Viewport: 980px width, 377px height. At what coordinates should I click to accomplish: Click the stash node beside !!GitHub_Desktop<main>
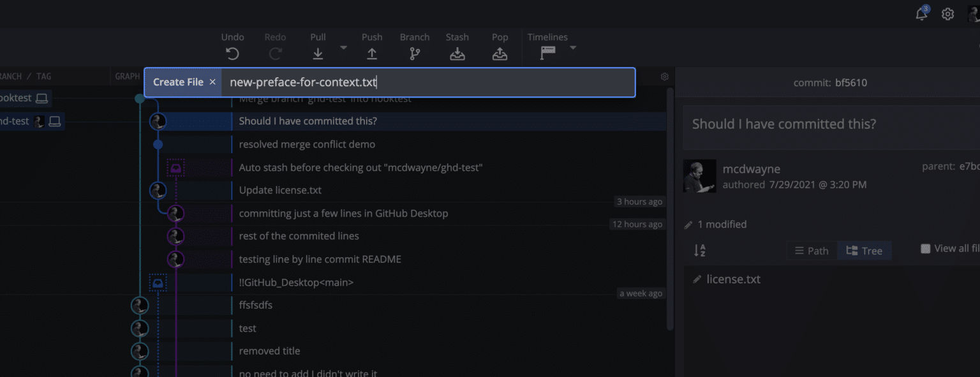pyautogui.click(x=158, y=282)
